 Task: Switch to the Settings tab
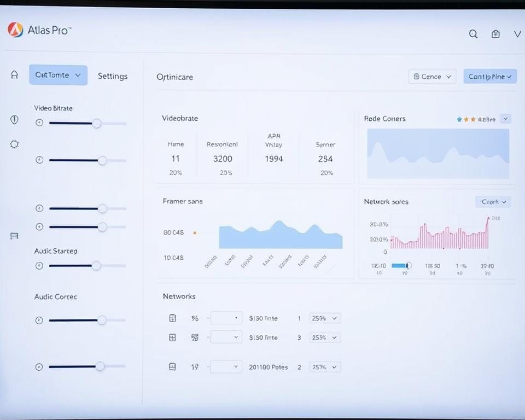coord(113,76)
